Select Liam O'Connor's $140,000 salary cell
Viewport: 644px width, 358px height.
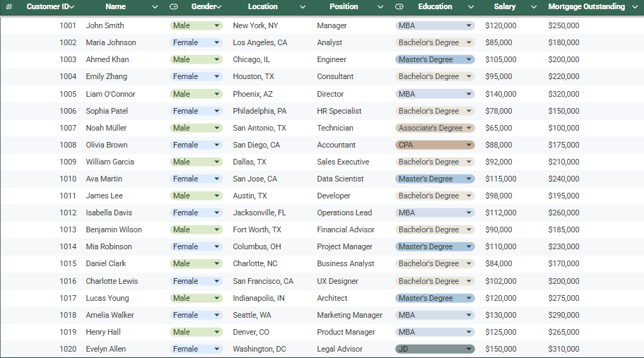click(500, 94)
